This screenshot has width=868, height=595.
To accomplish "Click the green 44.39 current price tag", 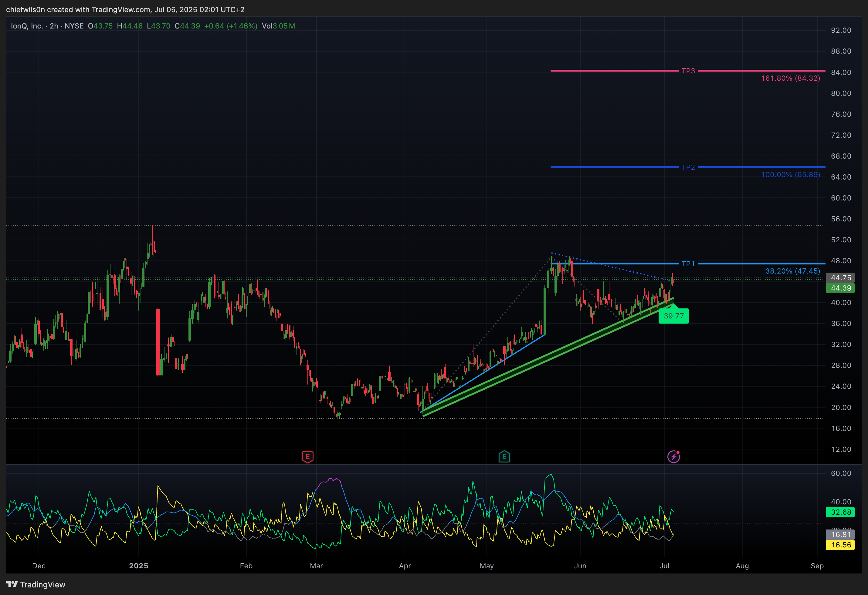I will point(840,288).
